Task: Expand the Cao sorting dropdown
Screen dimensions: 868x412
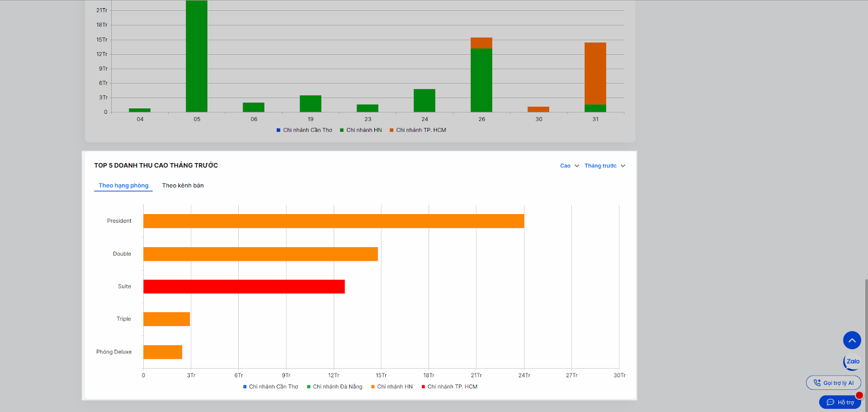Action: click(570, 166)
